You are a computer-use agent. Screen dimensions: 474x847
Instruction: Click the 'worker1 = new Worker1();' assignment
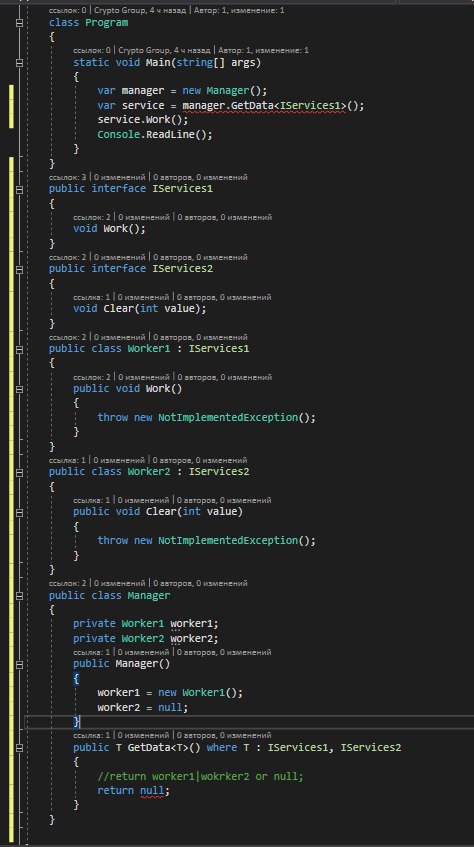click(170, 693)
